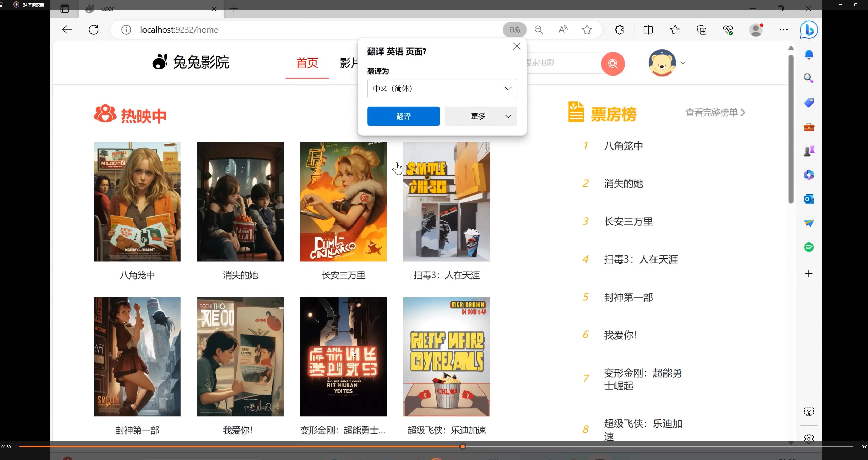The width and height of the screenshot is (868, 460).
Task: Expand the 中文（简体）language dropdown
Action: tap(442, 88)
